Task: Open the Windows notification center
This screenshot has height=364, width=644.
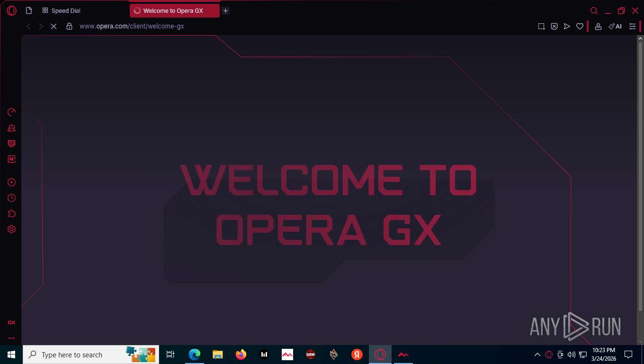Action: pyautogui.click(x=628, y=355)
